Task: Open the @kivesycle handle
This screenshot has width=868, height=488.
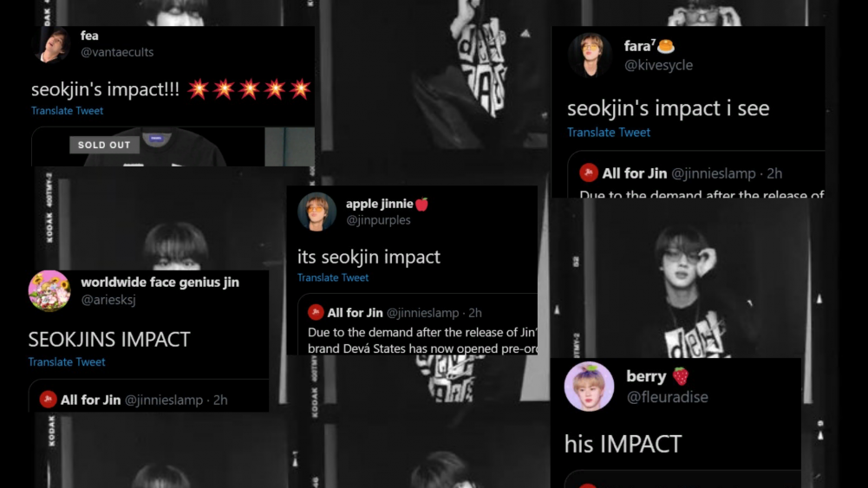Action: (658, 65)
